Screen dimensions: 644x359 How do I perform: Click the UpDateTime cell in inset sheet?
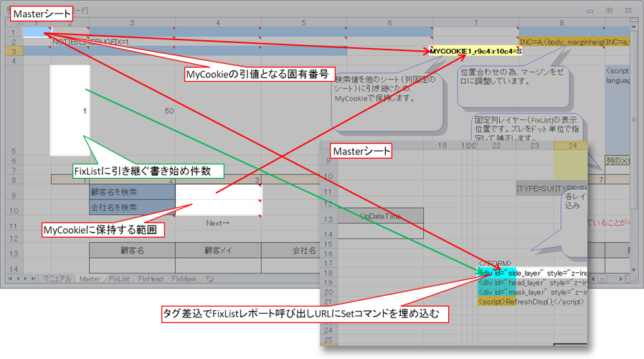tap(380, 216)
